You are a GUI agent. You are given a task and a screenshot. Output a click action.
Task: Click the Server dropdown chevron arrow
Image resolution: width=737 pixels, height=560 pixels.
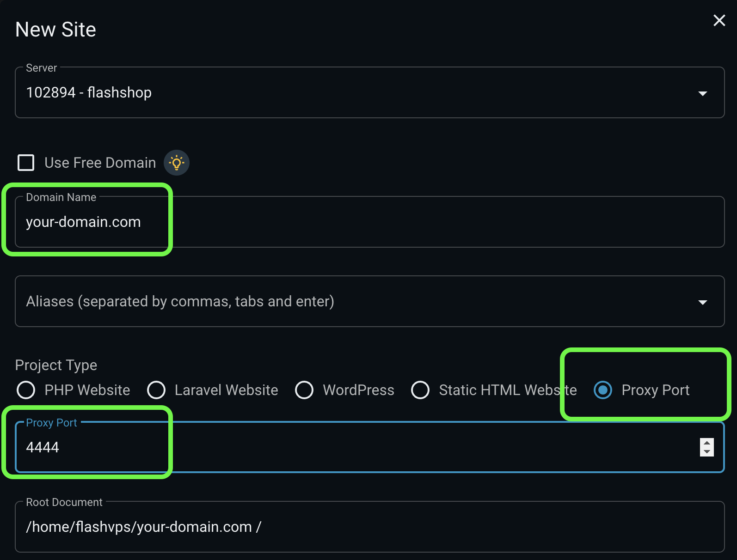pyautogui.click(x=703, y=93)
